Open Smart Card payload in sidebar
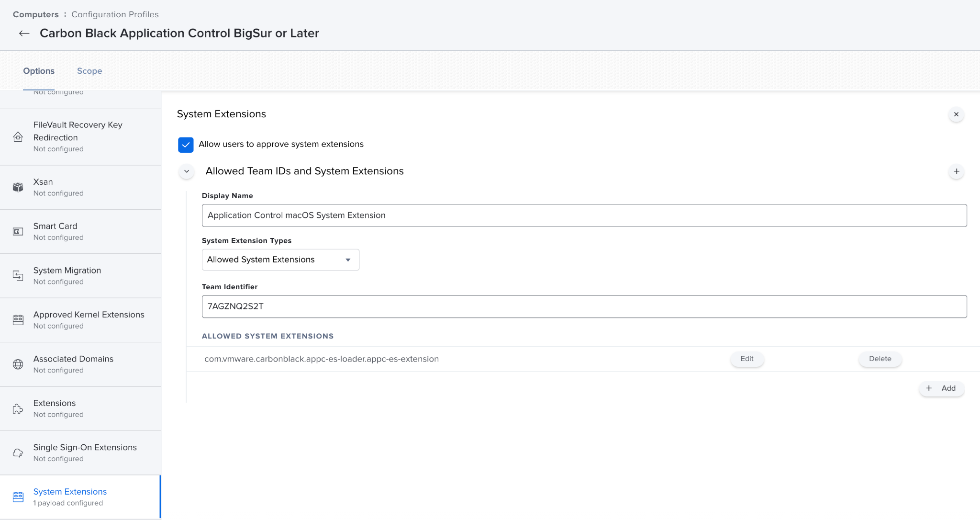 click(x=80, y=232)
